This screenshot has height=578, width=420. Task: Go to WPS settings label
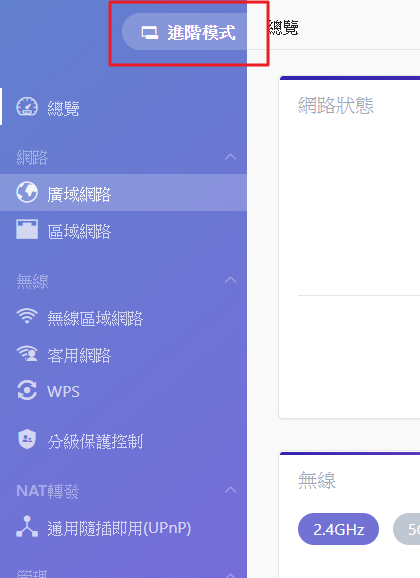pos(63,391)
